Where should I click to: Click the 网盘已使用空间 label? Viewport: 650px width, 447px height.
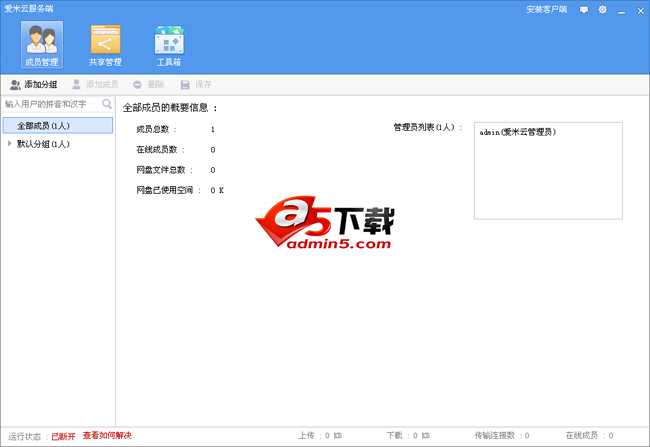(169, 190)
